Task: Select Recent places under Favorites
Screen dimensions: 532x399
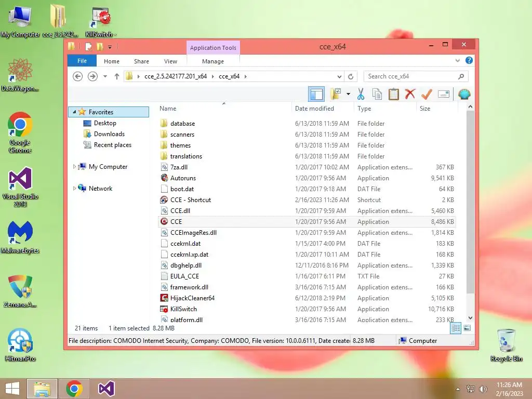Action: tap(112, 145)
